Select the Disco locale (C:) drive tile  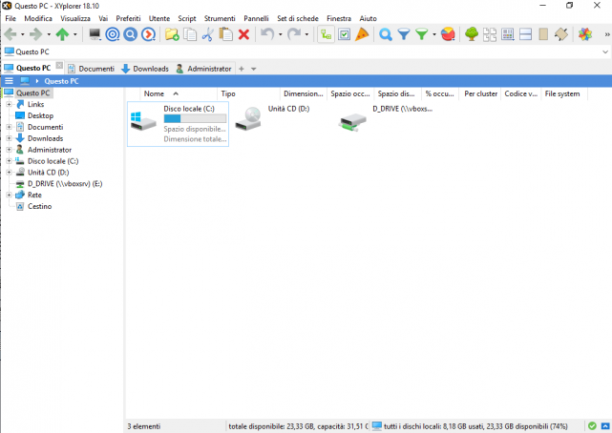point(178,124)
